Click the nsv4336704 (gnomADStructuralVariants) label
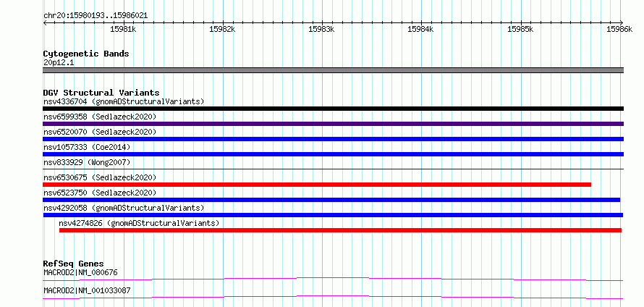 (x=124, y=101)
